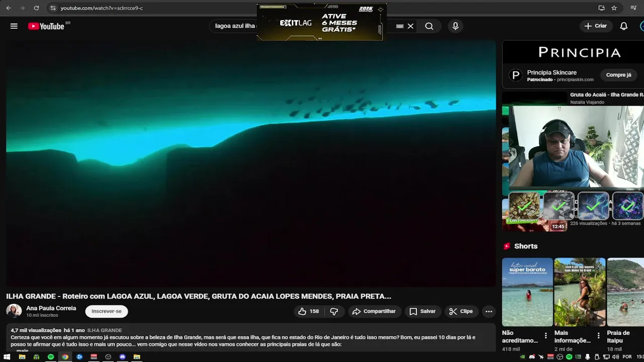Viewport: 644px width, 362px height.
Task: Open OBS Studio from the taskbar
Action: point(108,357)
